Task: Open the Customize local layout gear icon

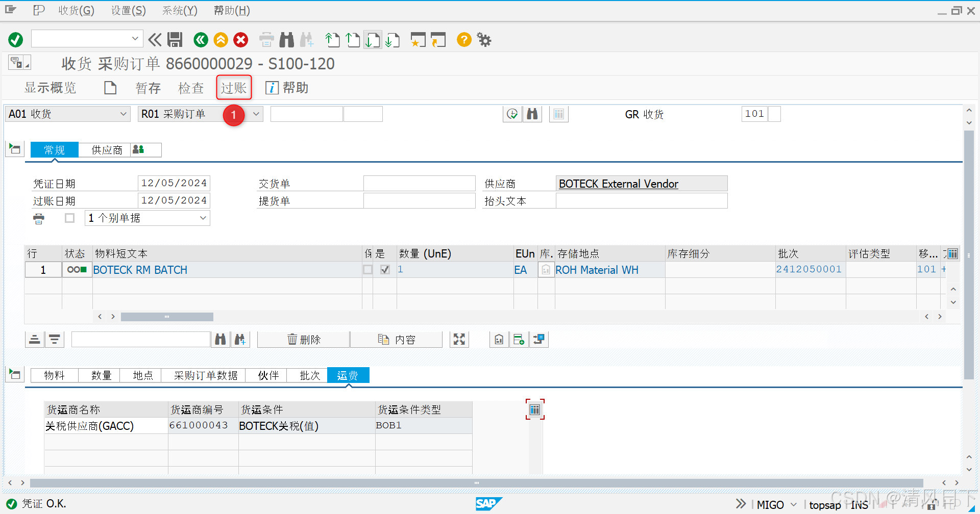Action: tap(484, 39)
